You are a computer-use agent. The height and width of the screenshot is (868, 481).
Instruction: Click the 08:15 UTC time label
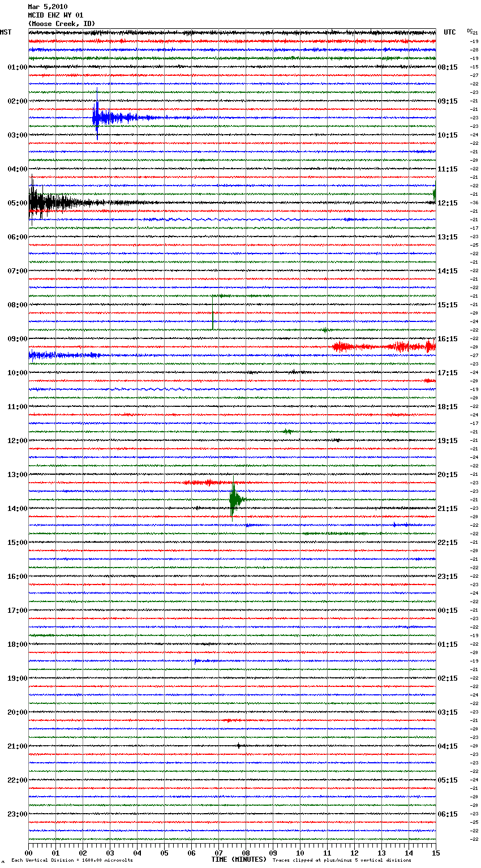click(448, 67)
